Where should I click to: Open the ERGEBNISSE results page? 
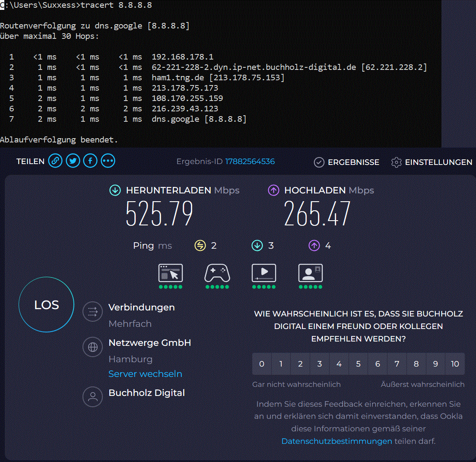[346, 162]
